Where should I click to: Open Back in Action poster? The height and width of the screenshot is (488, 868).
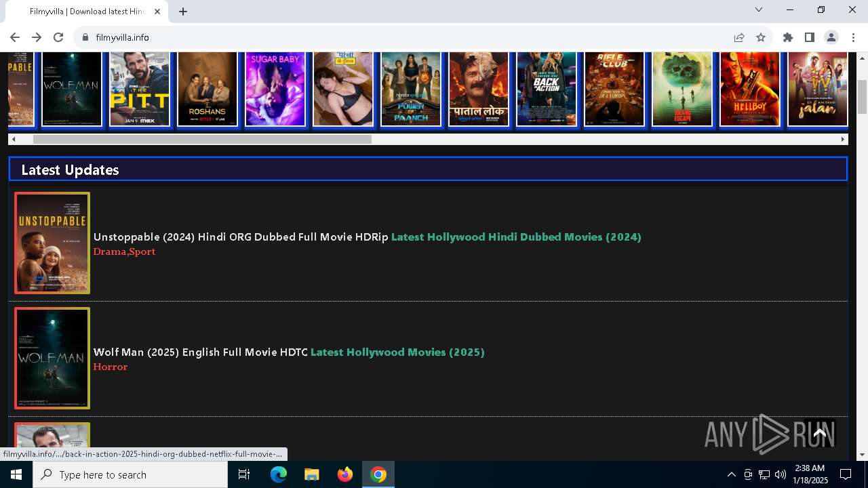point(546,89)
